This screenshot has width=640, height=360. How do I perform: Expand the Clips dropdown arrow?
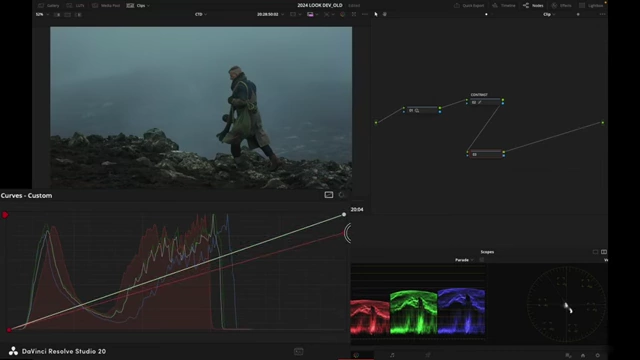[148, 6]
